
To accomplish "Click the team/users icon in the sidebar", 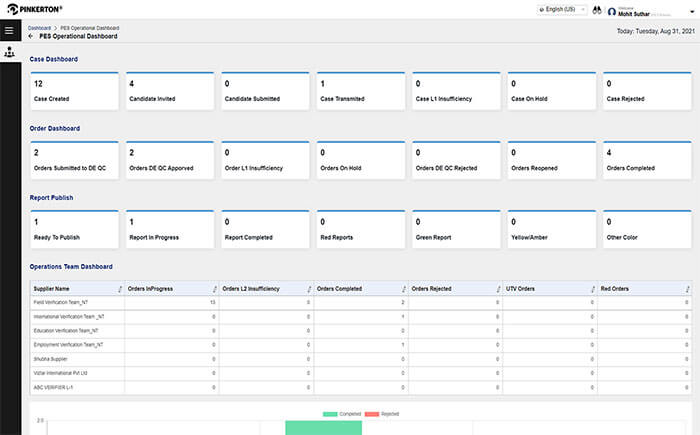I will coord(9,52).
